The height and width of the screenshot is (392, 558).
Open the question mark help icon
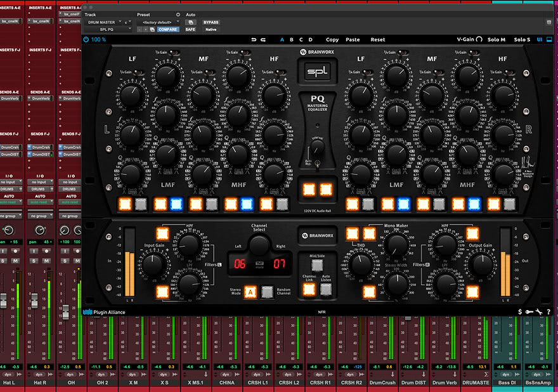(x=548, y=312)
